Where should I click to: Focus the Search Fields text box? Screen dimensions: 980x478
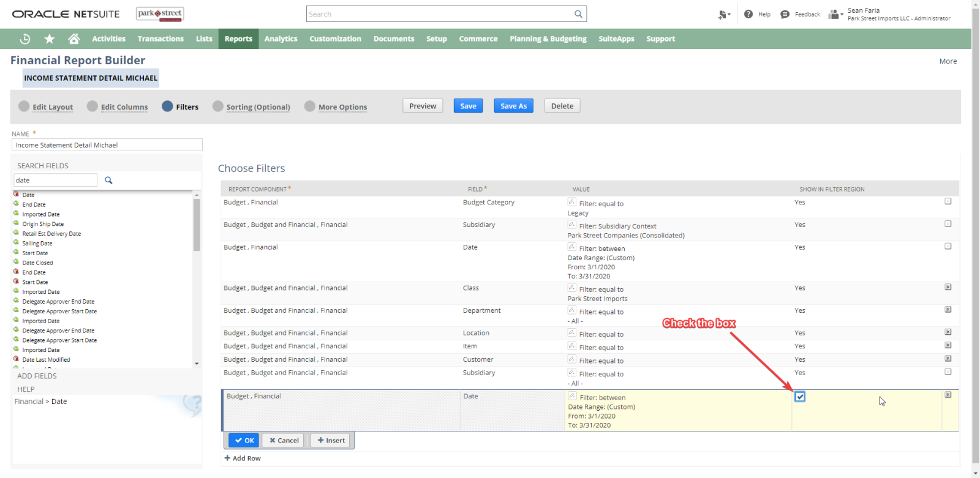[x=56, y=180]
